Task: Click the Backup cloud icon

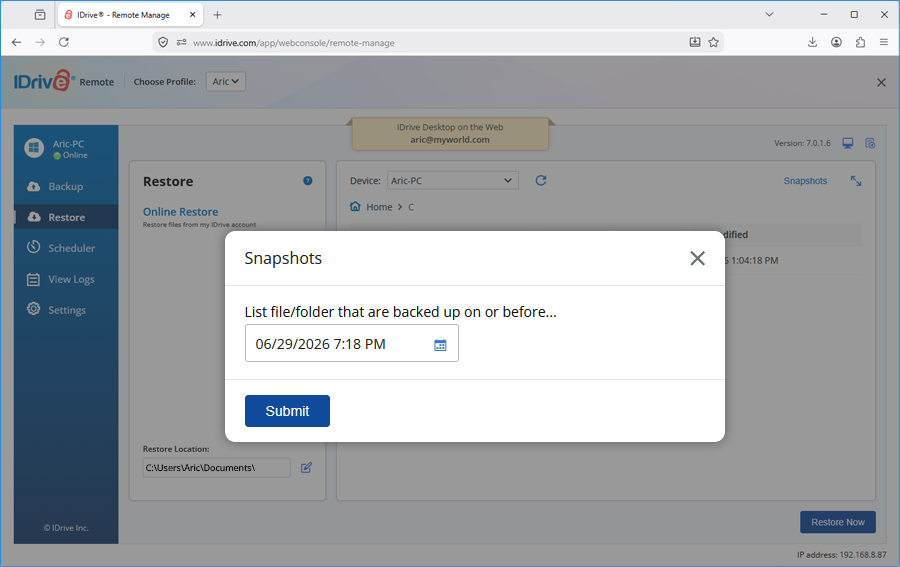Action: coord(34,186)
